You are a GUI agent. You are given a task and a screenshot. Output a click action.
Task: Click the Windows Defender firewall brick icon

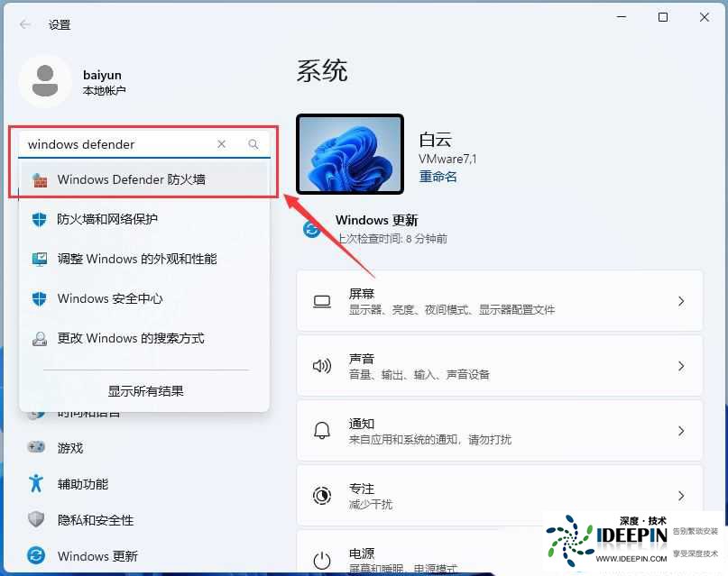point(40,179)
